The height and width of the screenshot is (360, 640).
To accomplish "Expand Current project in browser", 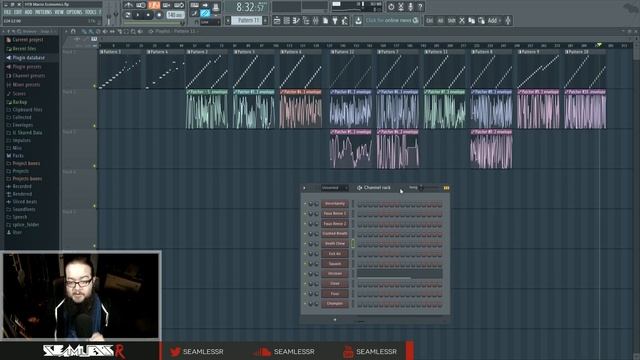I will 28,40.
